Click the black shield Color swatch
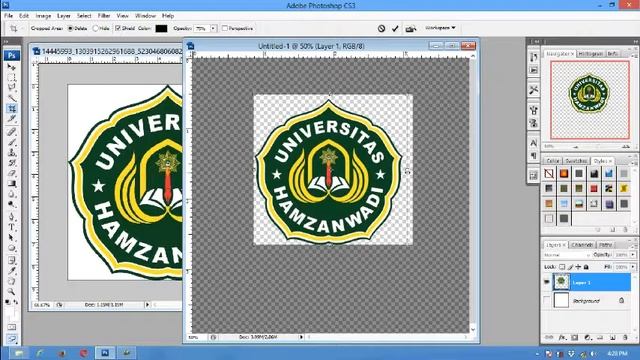Image resolution: width=640 pixels, height=360 pixels. pyautogui.click(x=161, y=29)
